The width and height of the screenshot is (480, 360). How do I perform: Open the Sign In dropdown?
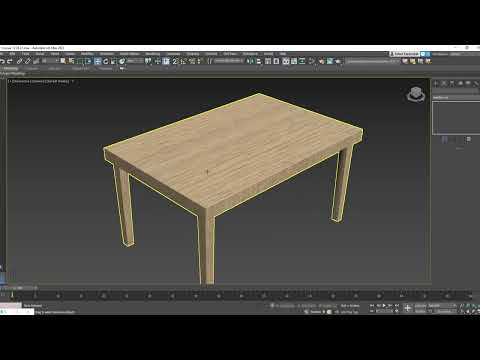click(x=404, y=54)
